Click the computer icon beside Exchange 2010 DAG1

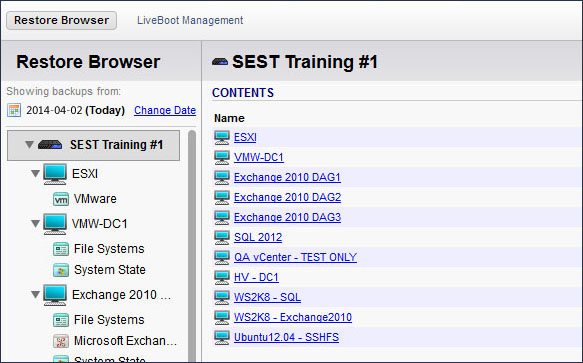[222, 177]
